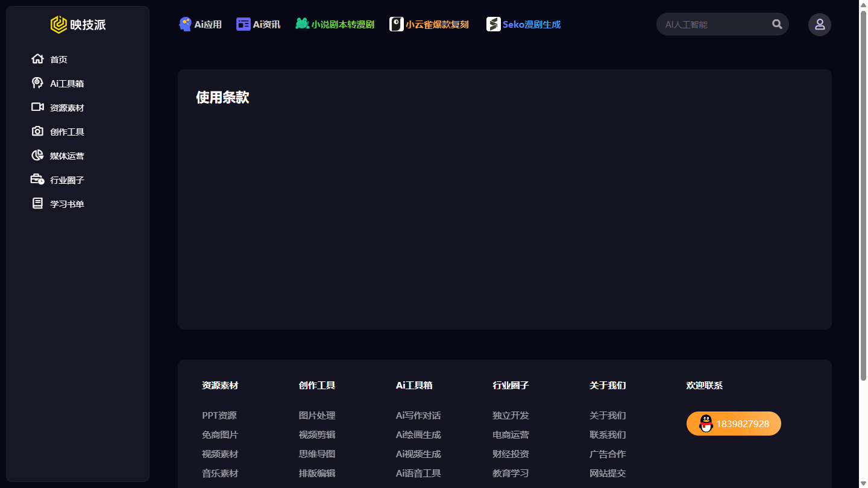Select 资源素材 in the sidebar
The image size is (868, 488).
pyautogui.click(x=67, y=108)
